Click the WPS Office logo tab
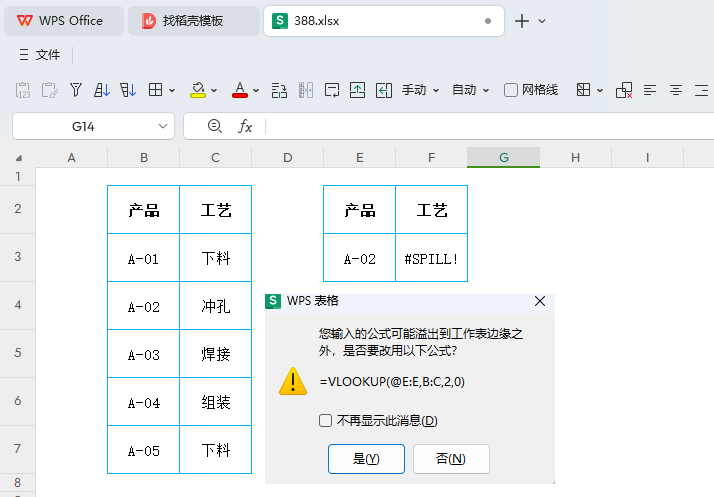The image size is (714, 497). pyautogui.click(x=64, y=21)
